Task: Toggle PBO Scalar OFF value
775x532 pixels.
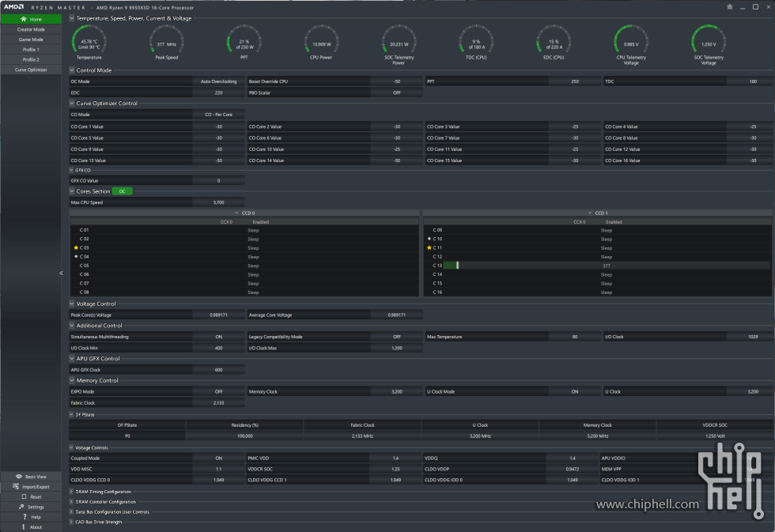Action: point(396,92)
